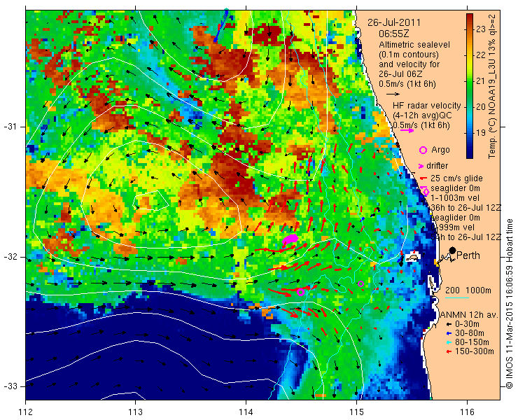Click the '(4-12h avg)QC' text

click(x=422, y=115)
